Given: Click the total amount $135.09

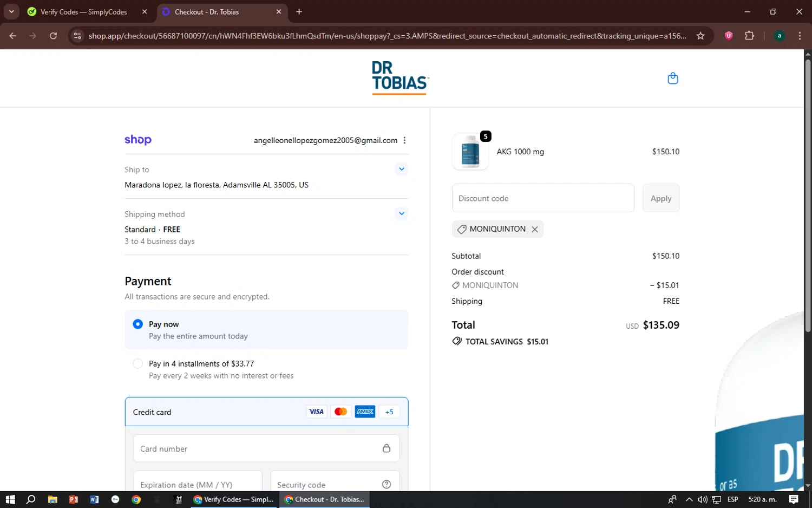Looking at the screenshot, I should (661, 325).
